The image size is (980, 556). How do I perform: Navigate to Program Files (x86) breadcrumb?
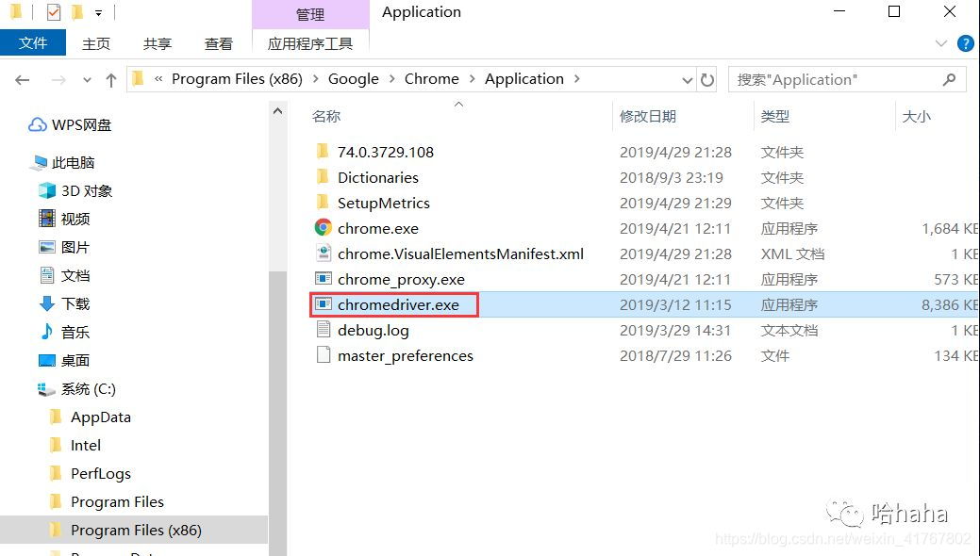click(237, 79)
